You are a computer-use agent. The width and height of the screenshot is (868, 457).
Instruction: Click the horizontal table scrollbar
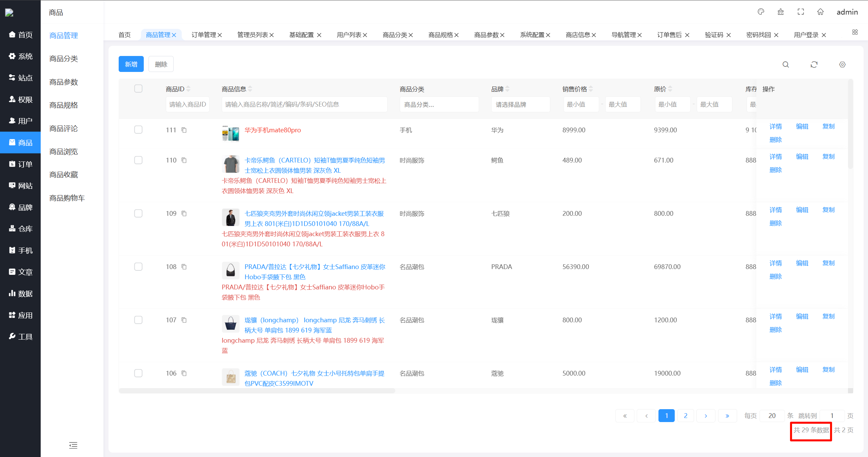click(257, 391)
